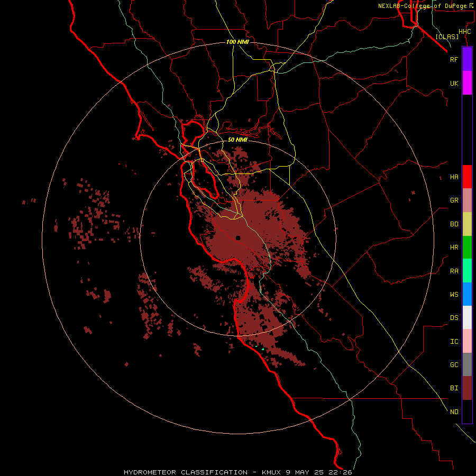
Task: Click the black radar site dot
Action: [x=238, y=238]
